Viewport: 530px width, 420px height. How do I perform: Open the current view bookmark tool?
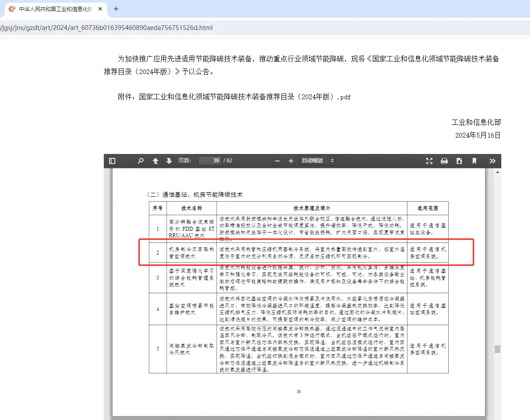tap(474, 161)
